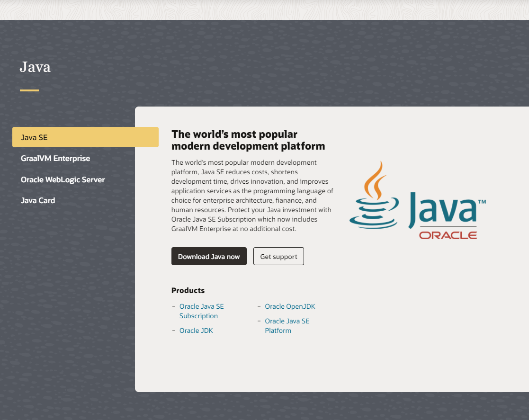Viewport: 529px width, 420px height.
Task: Click the Get support button
Action: (278, 256)
